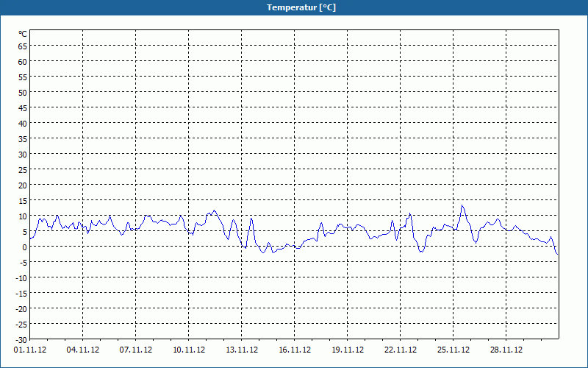Click the 07.11.12 date label
Viewport: 588px width, 368px height.
click(x=136, y=350)
